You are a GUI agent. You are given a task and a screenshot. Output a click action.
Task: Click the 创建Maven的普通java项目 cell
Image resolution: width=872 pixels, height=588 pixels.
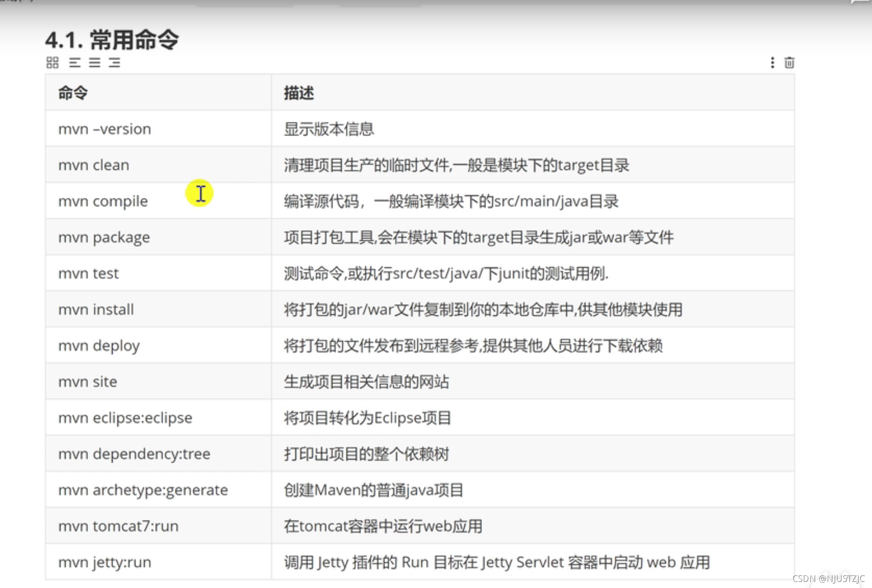pos(533,490)
